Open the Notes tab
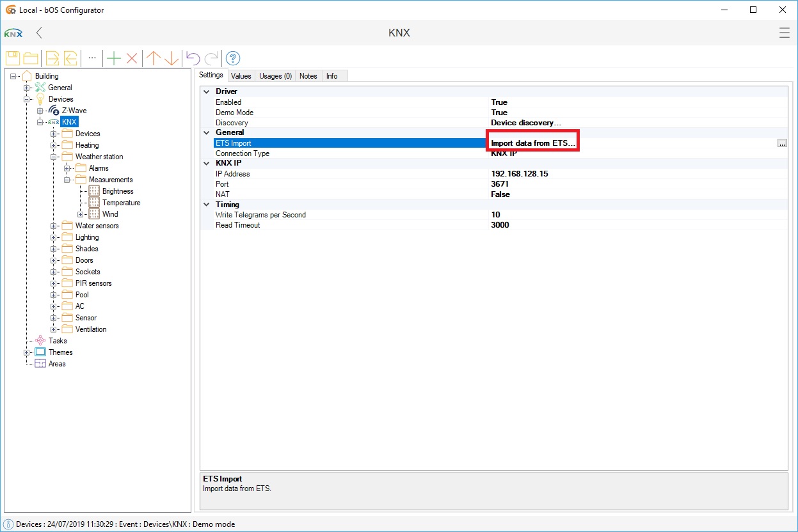The height and width of the screenshot is (532, 798). (x=308, y=76)
